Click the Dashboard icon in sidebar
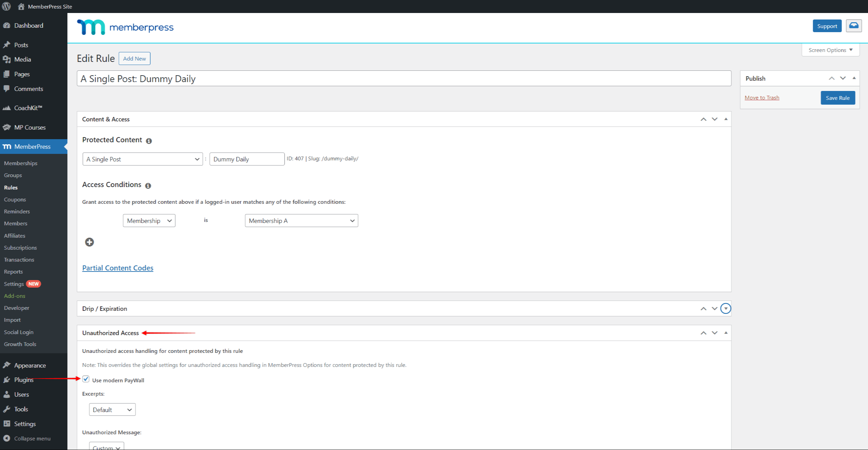The width and height of the screenshot is (868, 450). click(6, 25)
